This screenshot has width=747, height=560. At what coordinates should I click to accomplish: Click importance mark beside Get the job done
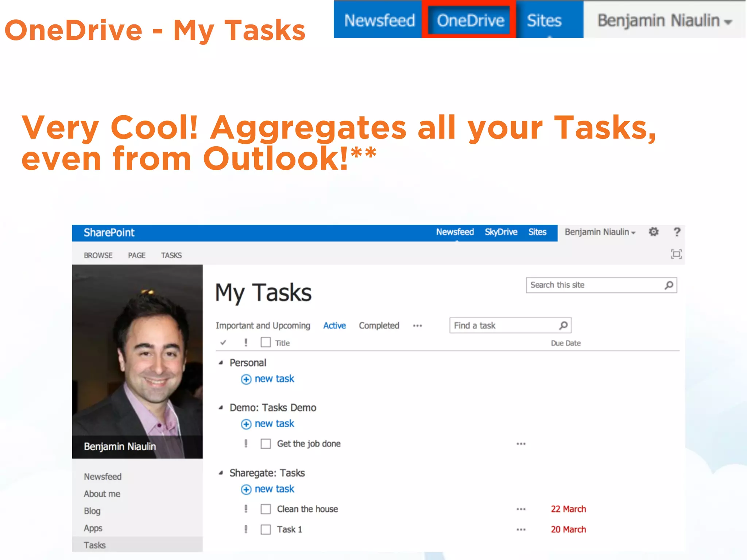246,444
